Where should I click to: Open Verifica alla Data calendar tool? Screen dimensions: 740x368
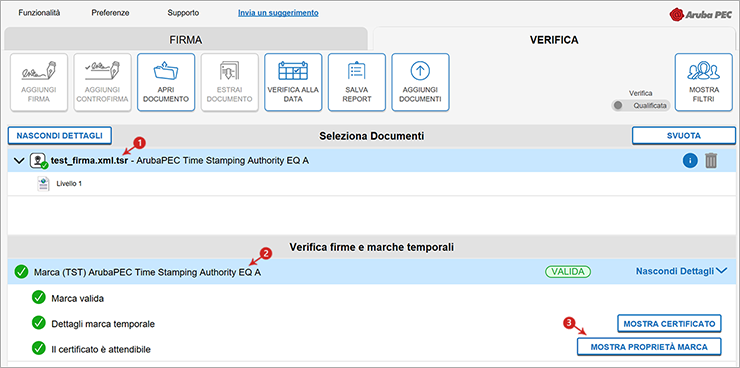coord(293,83)
